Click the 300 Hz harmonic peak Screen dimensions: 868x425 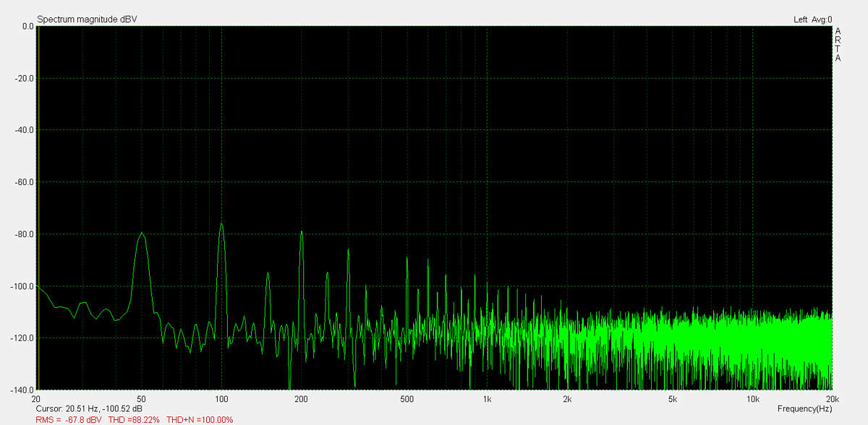tap(349, 251)
